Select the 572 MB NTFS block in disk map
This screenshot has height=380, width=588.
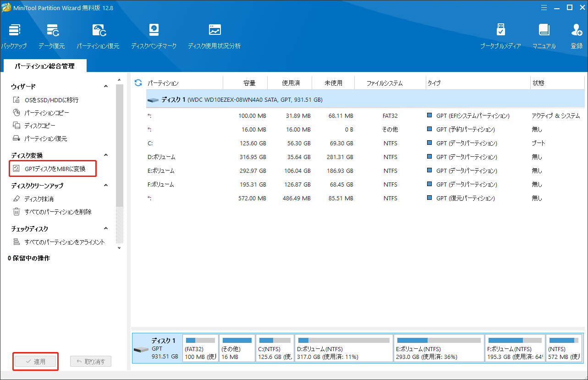click(564, 348)
